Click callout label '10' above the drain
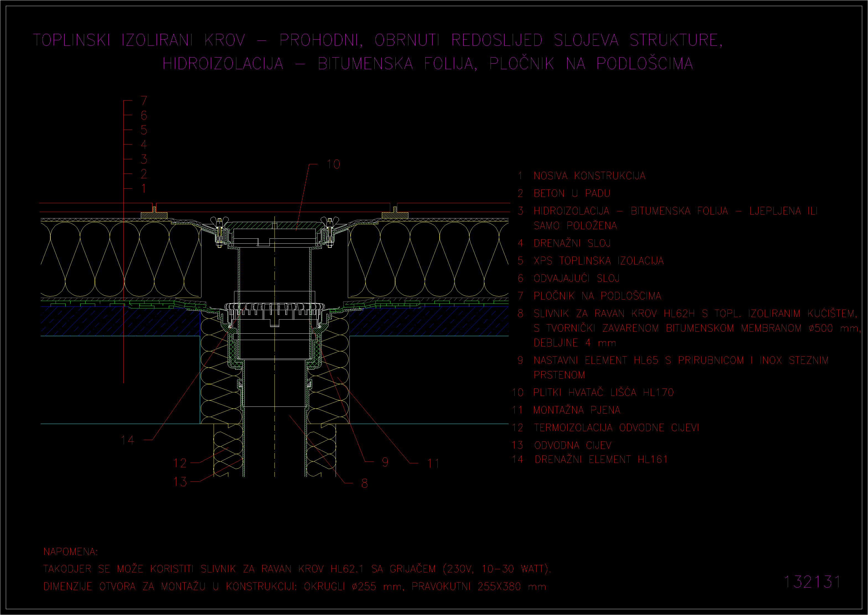Screen dimensions: 868x615 click(x=333, y=164)
